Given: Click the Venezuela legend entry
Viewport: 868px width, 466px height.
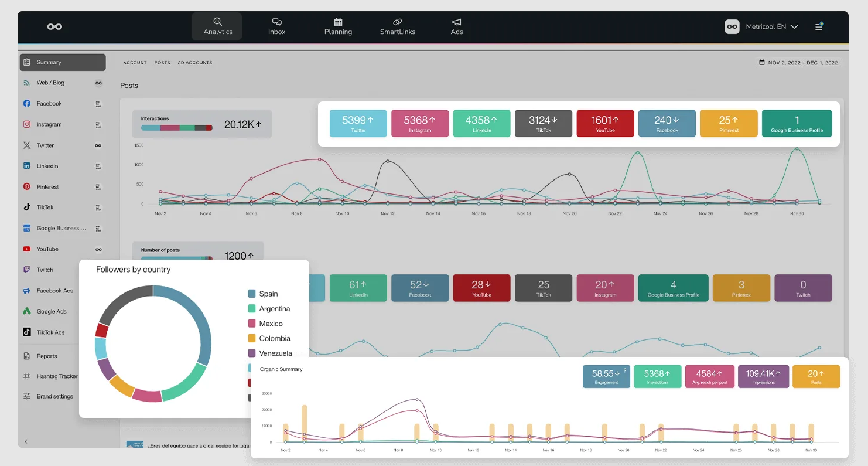Looking at the screenshot, I should pos(270,353).
